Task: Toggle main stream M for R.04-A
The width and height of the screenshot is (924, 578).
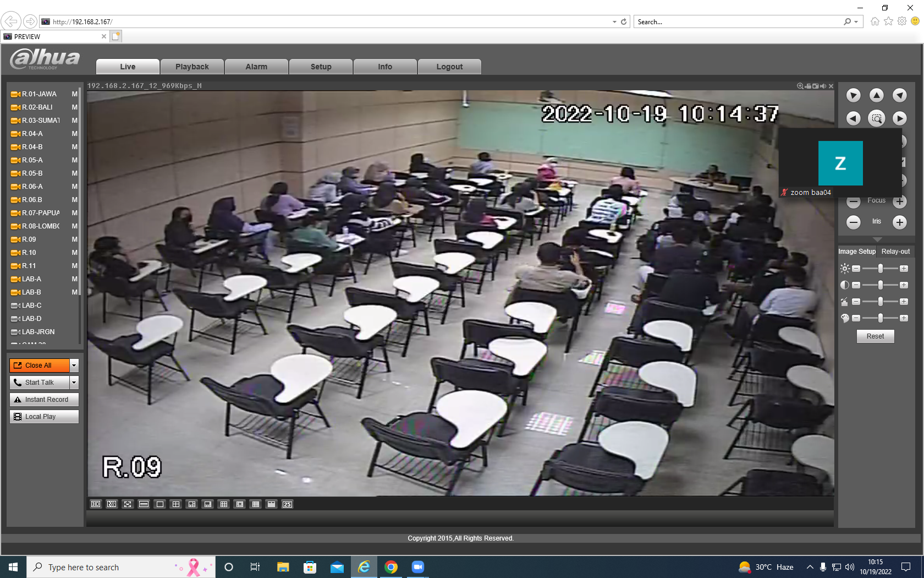Action: tap(75, 134)
